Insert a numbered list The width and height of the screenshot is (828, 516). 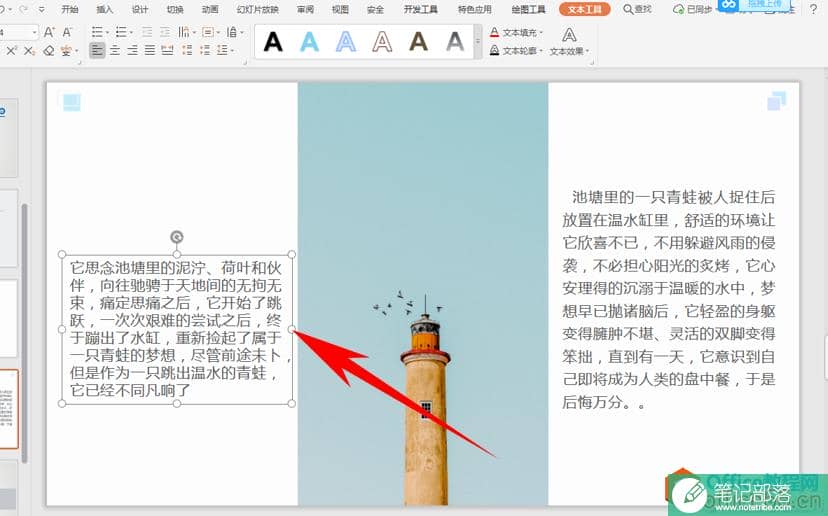coord(121,32)
